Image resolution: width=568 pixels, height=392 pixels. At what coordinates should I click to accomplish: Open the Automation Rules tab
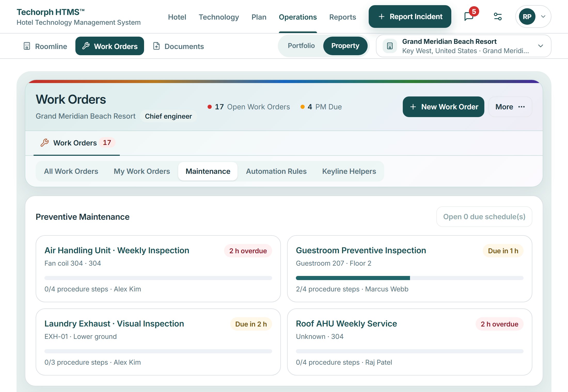pyautogui.click(x=276, y=171)
